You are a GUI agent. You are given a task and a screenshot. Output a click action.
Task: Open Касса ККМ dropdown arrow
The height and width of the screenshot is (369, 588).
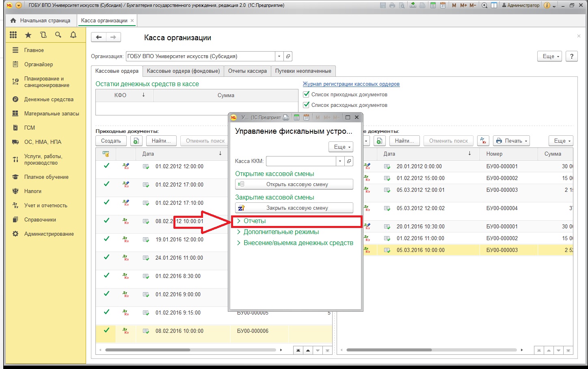[340, 161]
